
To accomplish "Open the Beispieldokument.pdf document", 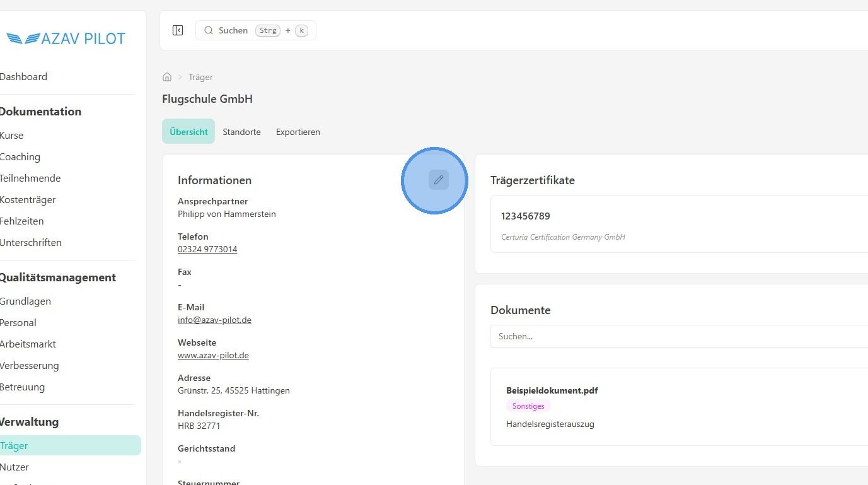I will pyautogui.click(x=552, y=390).
